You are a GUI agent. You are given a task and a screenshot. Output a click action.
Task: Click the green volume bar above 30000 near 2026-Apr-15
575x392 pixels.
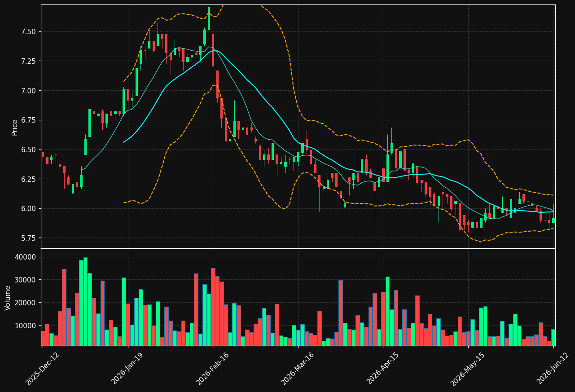tap(387, 311)
